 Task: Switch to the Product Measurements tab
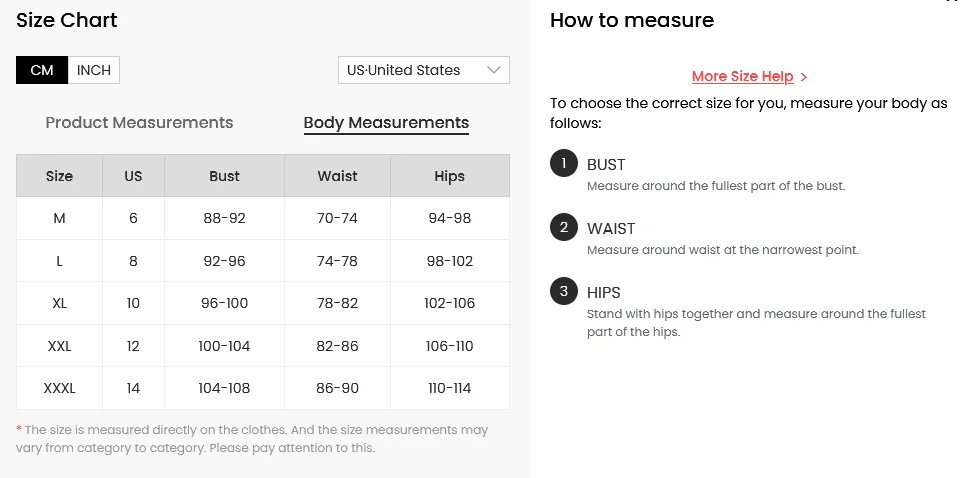coord(139,122)
